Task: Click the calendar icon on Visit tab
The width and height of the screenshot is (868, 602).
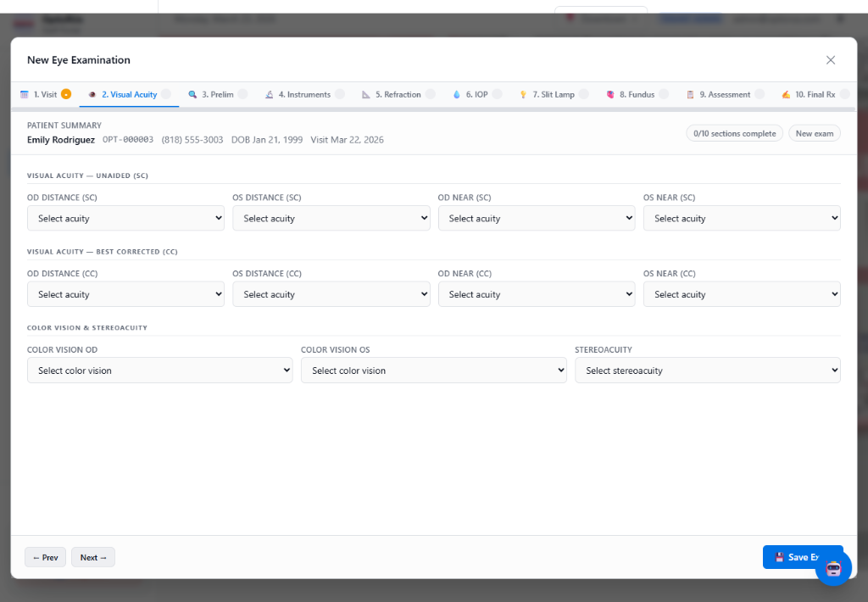Action: pyautogui.click(x=25, y=94)
